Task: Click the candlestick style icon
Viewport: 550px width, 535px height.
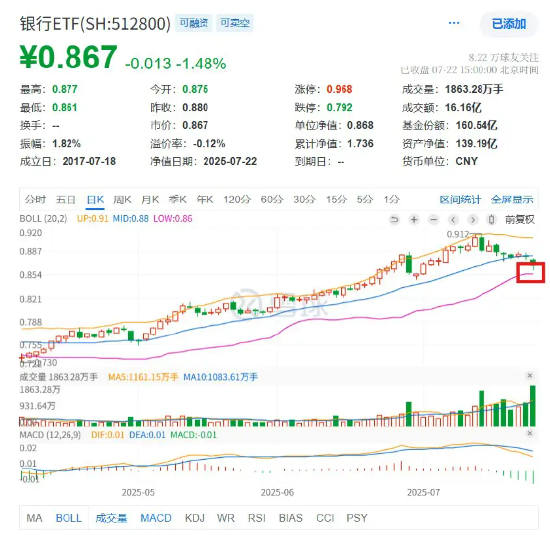Action: 492,220
